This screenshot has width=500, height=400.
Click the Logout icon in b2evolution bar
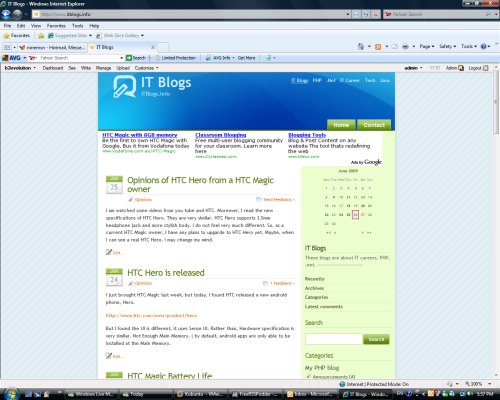pos(486,68)
